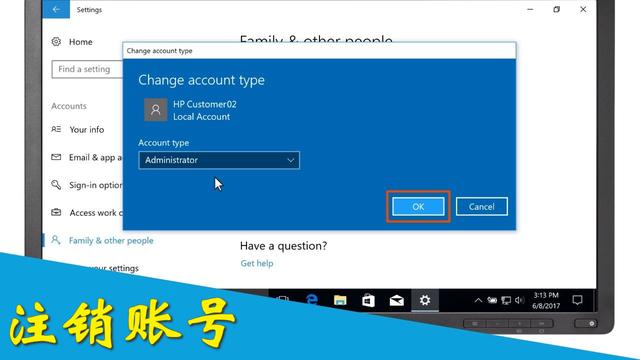Open Microsoft Edge from the taskbar
This screenshot has height=360, width=640.
pos(312,300)
